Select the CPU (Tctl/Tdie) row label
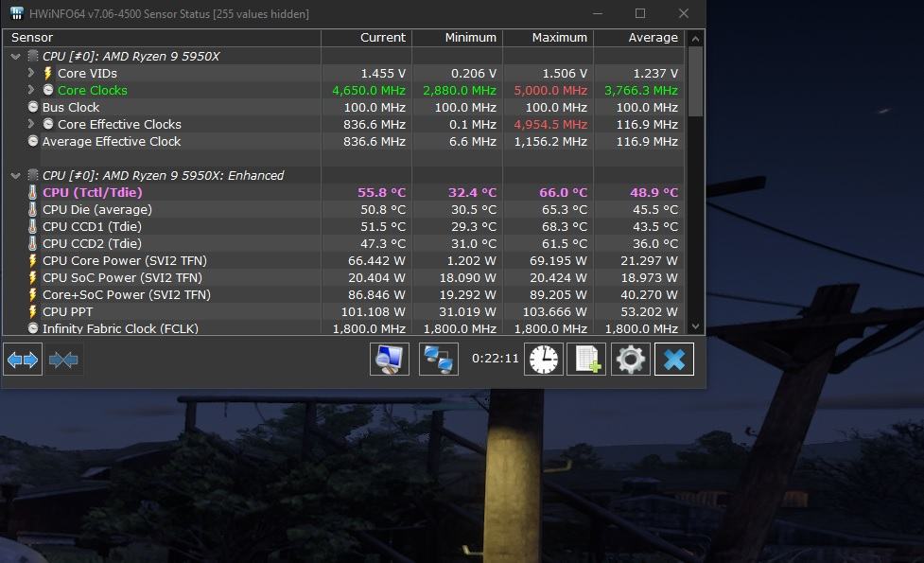The height and width of the screenshot is (563, 924). (92, 192)
